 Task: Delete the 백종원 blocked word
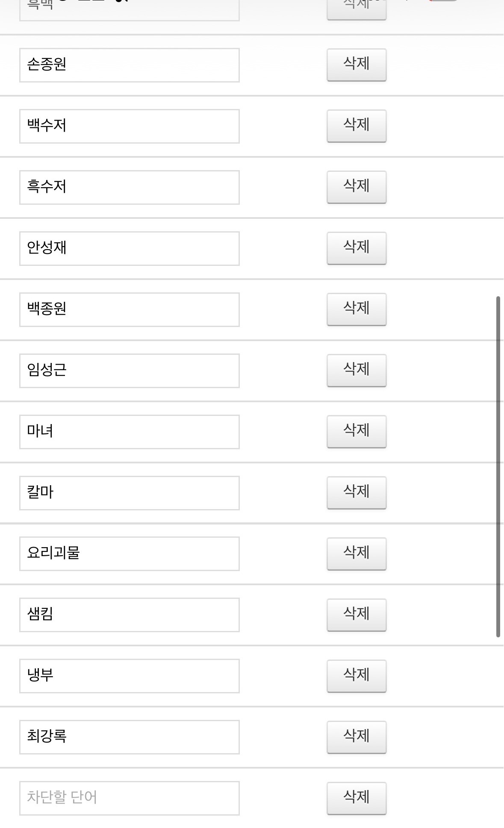357,309
